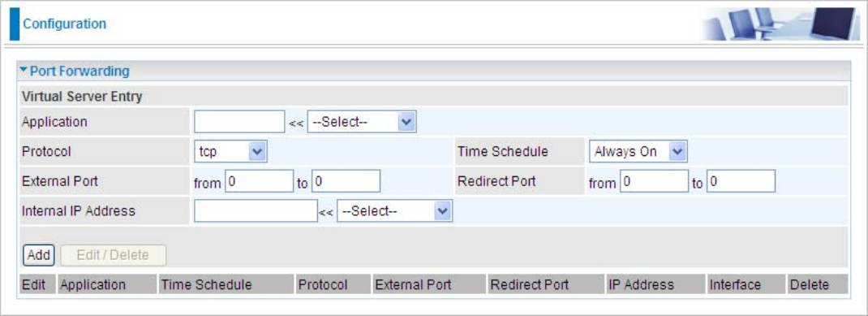The height and width of the screenshot is (316, 868).
Task: Click the Add button
Action: point(39,255)
